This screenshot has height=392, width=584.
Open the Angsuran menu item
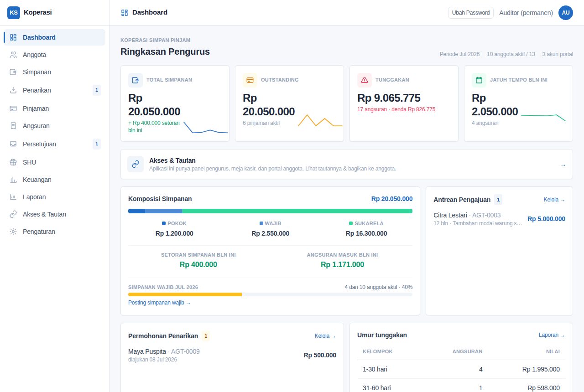(55, 126)
